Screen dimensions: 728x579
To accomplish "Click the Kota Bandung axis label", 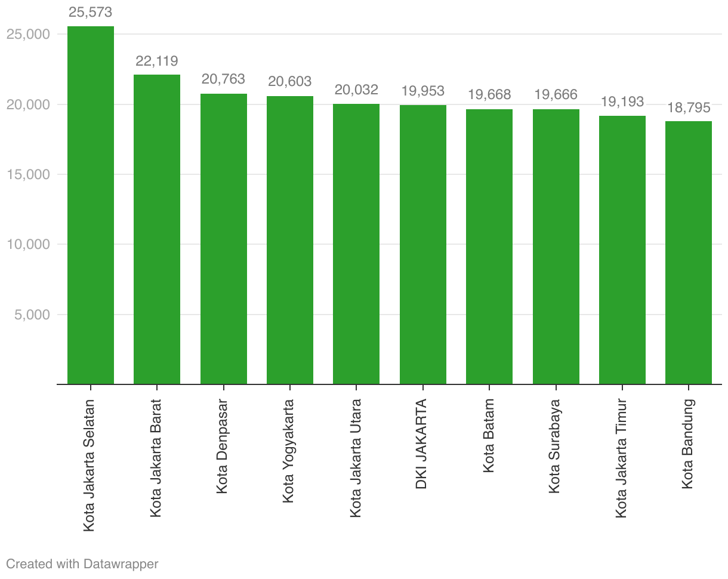I will pyautogui.click(x=688, y=445).
